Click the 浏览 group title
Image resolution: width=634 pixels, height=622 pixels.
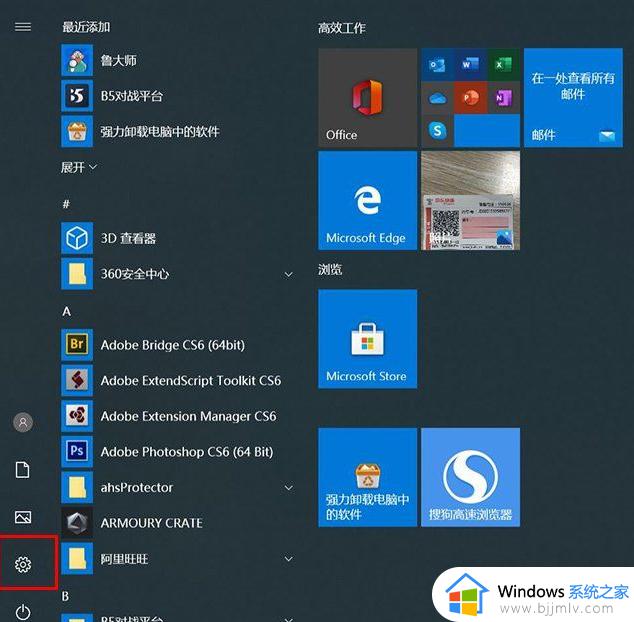(x=330, y=269)
